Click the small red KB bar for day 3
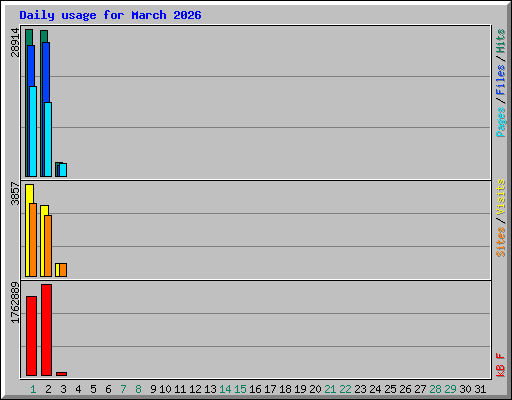This screenshot has width=512, height=400. point(62,374)
